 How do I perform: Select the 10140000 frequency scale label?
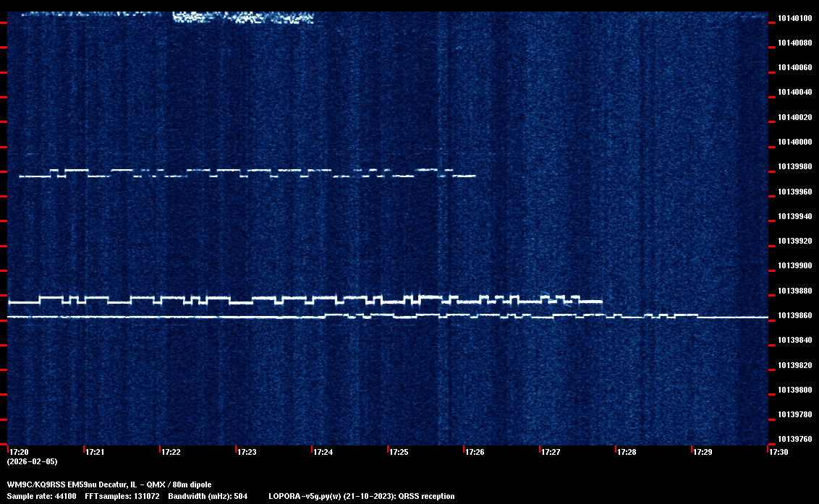click(794, 142)
